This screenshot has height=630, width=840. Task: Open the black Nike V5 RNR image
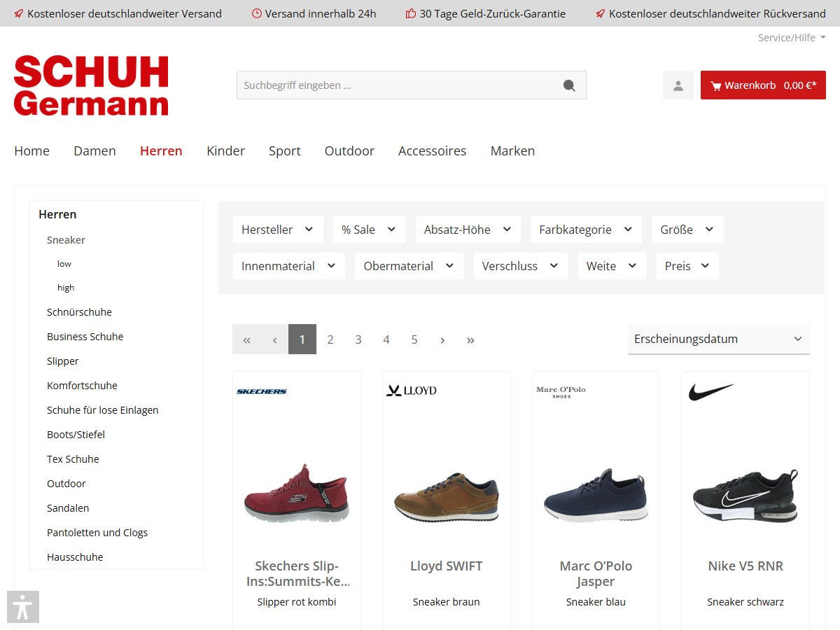(x=745, y=496)
